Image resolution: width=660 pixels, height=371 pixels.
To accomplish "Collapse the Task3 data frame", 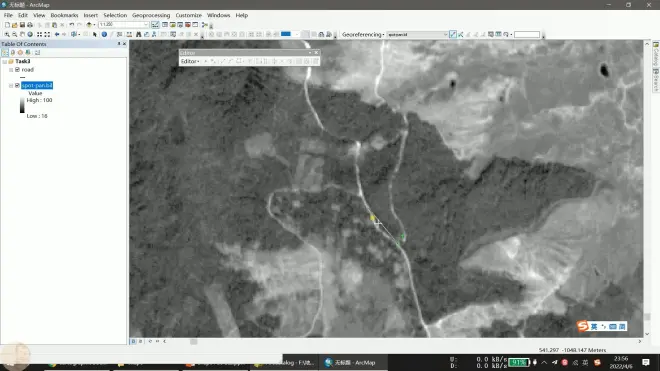I will tap(5, 61).
